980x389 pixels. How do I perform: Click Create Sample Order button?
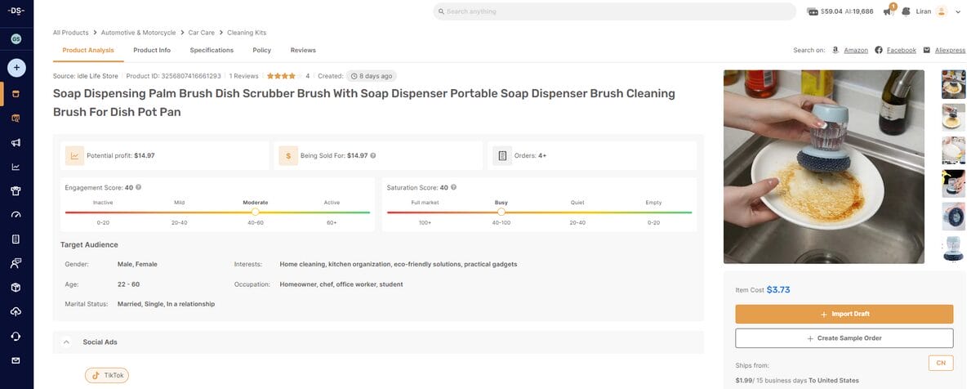[x=844, y=338]
